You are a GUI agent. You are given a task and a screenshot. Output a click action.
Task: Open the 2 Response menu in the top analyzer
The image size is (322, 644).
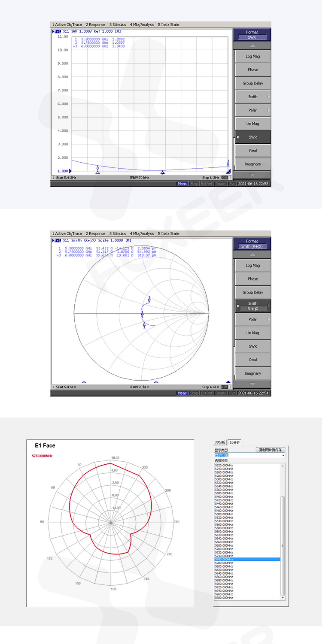pyautogui.click(x=96, y=25)
